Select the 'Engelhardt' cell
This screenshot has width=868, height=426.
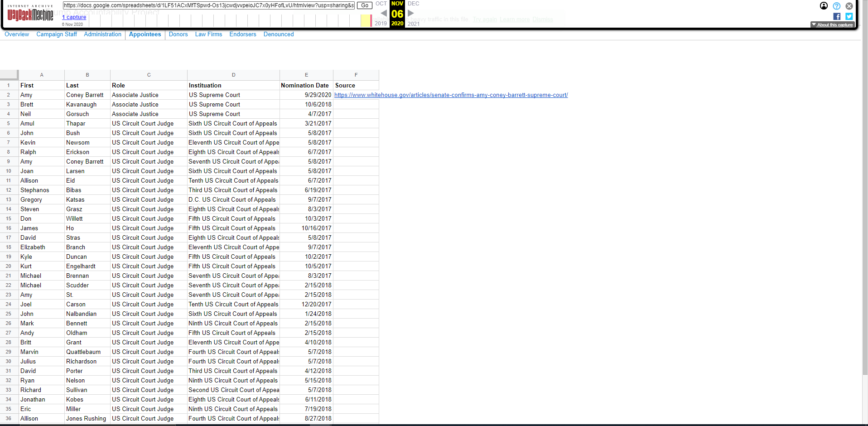pos(87,266)
